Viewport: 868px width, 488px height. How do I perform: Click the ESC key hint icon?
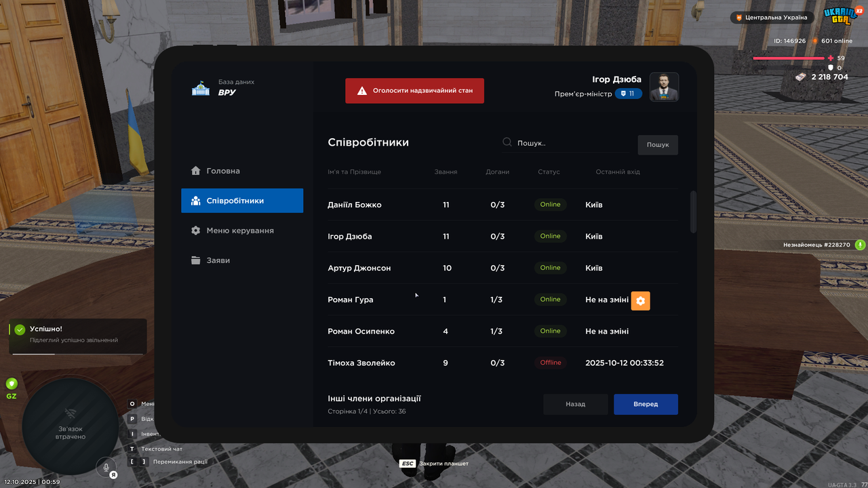[x=408, y=464]
